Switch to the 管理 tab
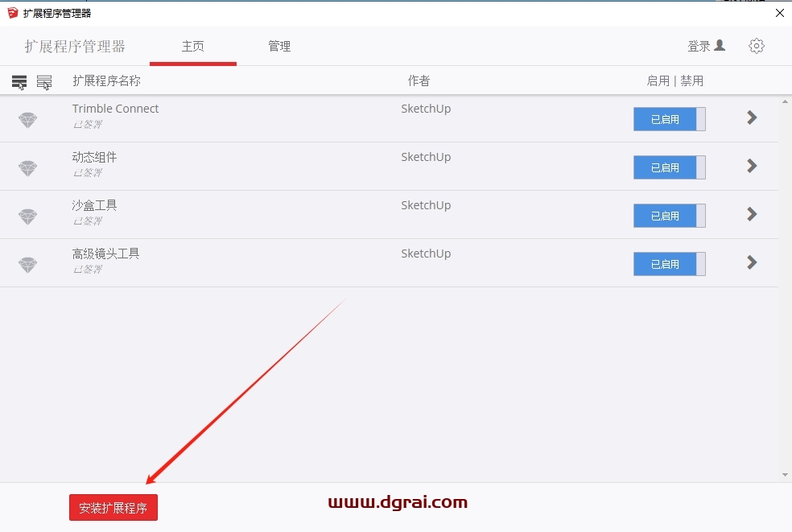This screenshot has width=792, height=532. click(279, 47)
